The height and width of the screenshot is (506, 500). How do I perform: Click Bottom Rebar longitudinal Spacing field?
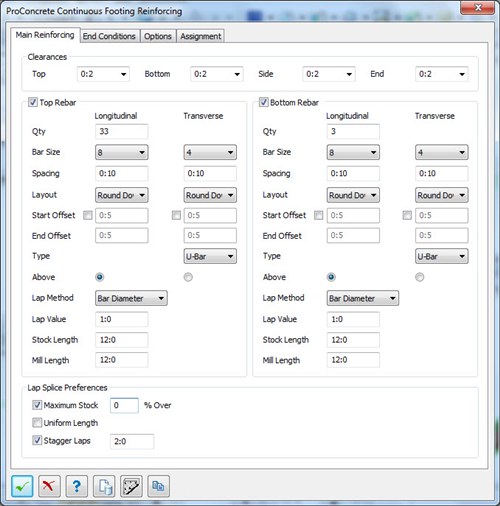tap(353, 173)
